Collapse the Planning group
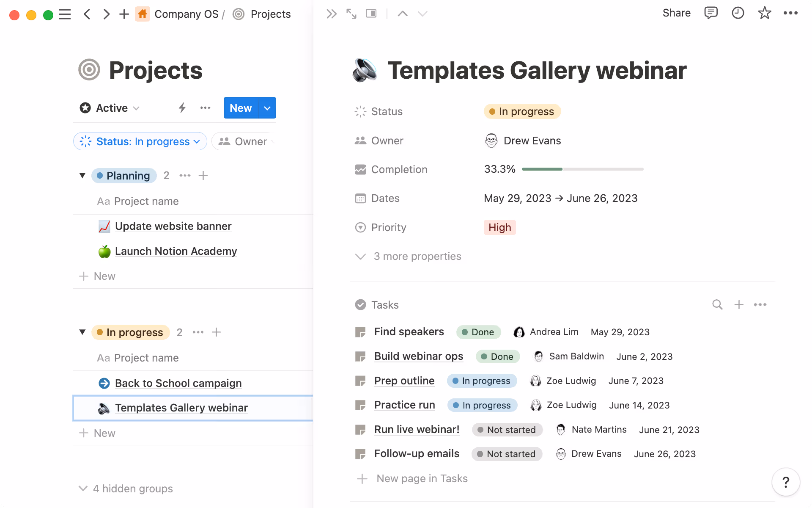Screen dimensions: 812x508 click(82, 175)
